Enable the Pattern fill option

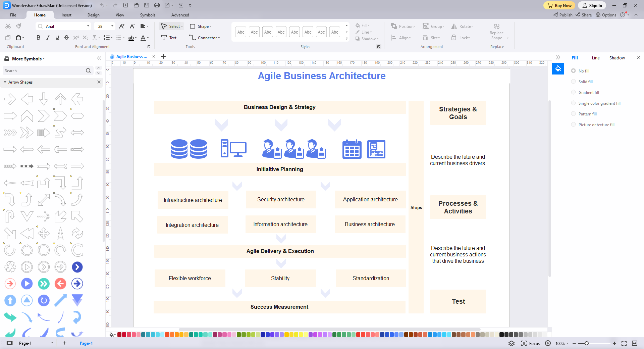point(574,114)
